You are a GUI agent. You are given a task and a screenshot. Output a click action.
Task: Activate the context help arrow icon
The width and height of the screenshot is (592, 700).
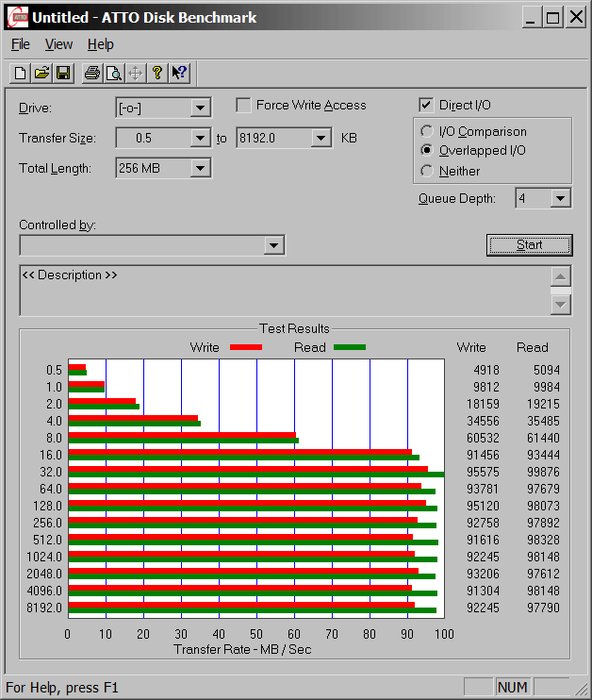[180, 73]
